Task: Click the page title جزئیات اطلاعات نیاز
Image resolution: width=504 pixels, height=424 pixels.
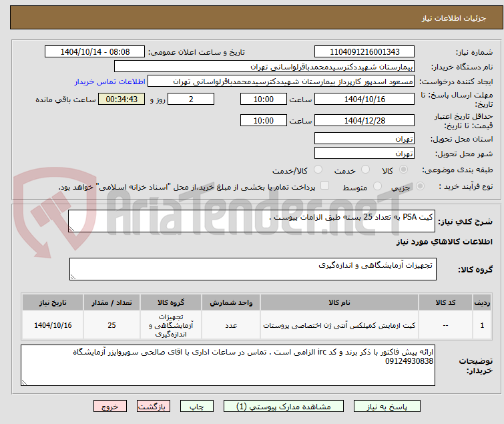Action: pos(454,18)
